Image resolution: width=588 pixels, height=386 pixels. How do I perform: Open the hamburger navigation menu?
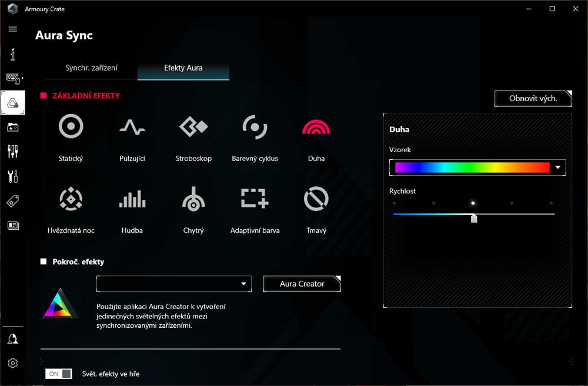tap(13, 29)
